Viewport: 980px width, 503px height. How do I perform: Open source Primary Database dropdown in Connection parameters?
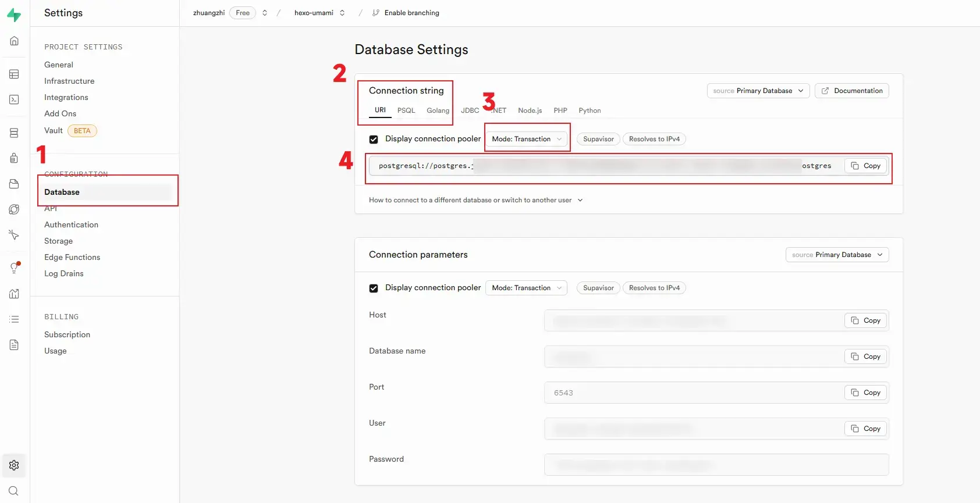(837, 255)
